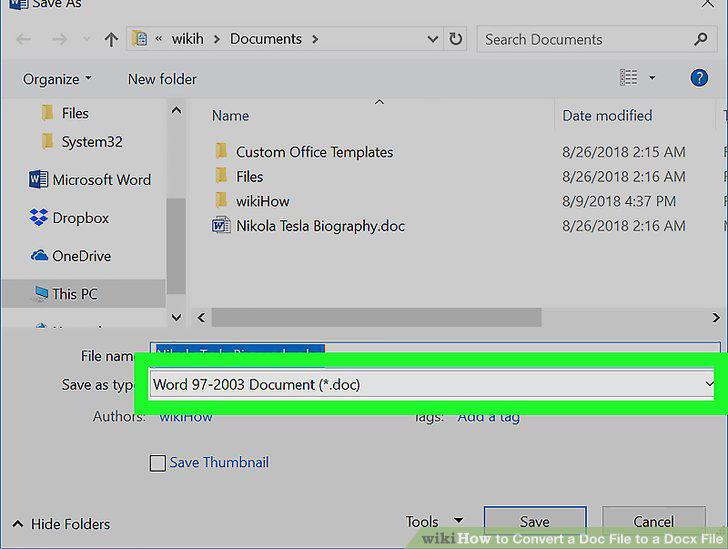This screenshot has width=728, height=549.
Task: Select Nikola Tesla Biography.doc file
Action: 320,226
